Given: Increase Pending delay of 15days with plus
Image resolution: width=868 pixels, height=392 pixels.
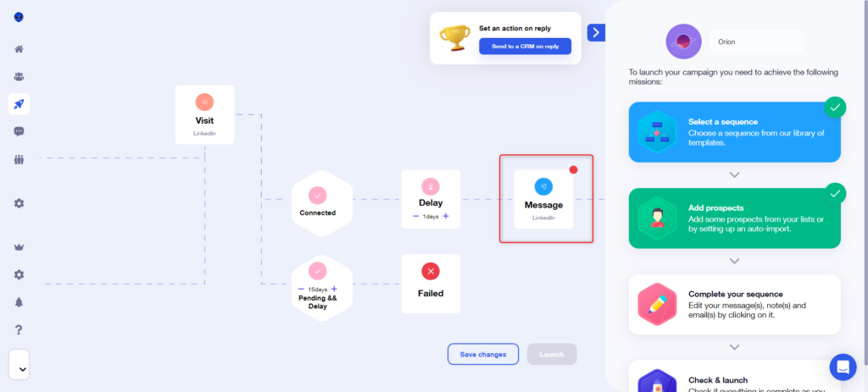Looking at the screenshot, I should point(334,289).
